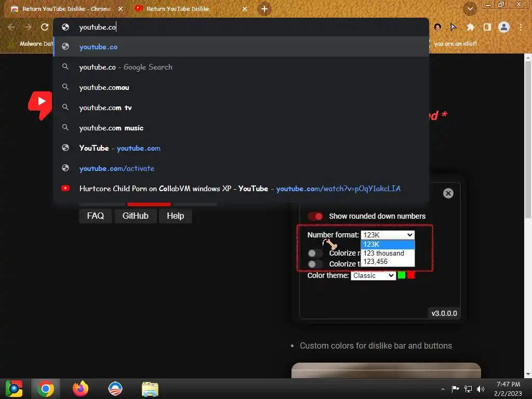Select the YouTube - youtube.com suggestion
Viewport: 532px width, 399px height.
point(241,148)
